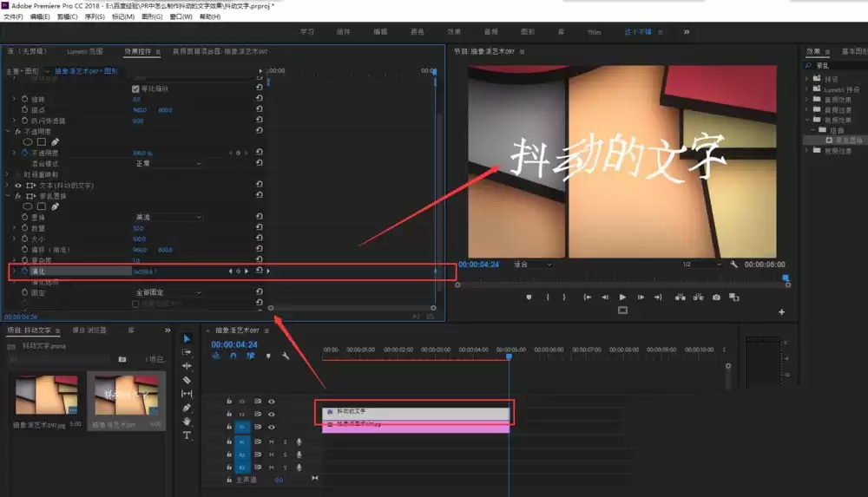Switch to the Lumetri 范围 tab
This screenshot has height=497, width=868.
coord(83,52)
